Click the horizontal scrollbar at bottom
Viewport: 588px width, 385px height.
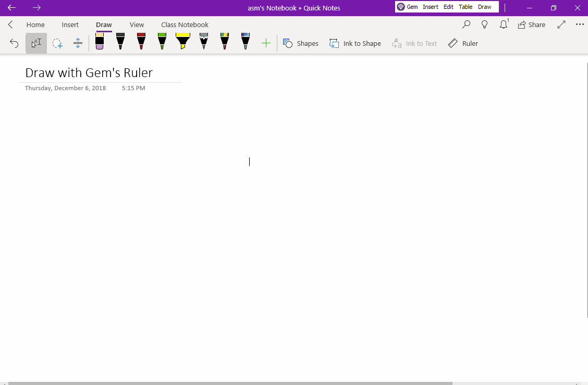pyautogui.click(x=230, y=383)
